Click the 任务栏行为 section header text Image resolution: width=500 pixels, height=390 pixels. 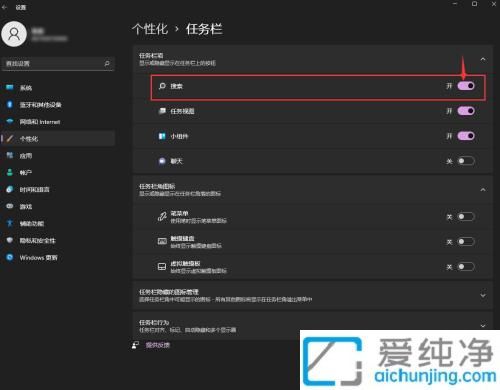(154, 322)
